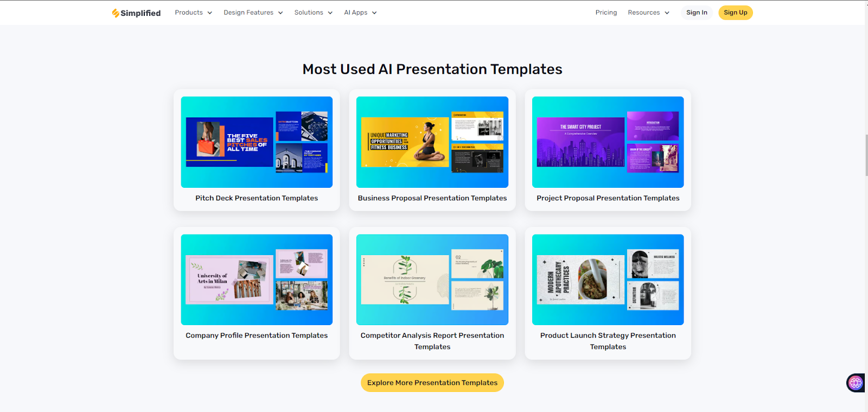
Task: Open the AI Apps dropdown arrow
Action: [374, 13]
